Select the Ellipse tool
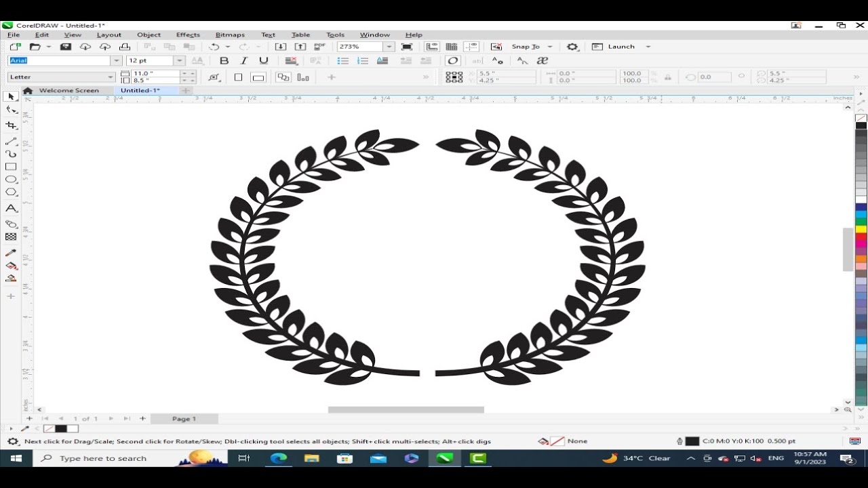The width and height of the screenshot is (868, 488). (x=11, y=180)
